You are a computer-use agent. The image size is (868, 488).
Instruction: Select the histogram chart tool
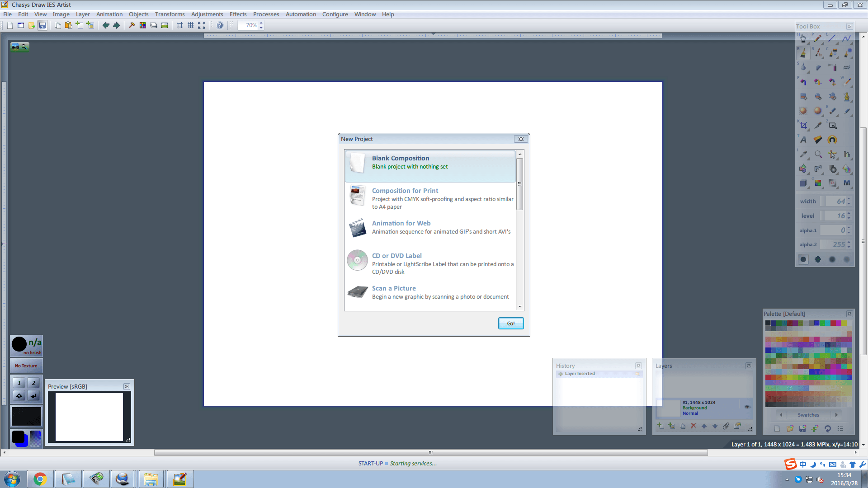coord(847,155)
